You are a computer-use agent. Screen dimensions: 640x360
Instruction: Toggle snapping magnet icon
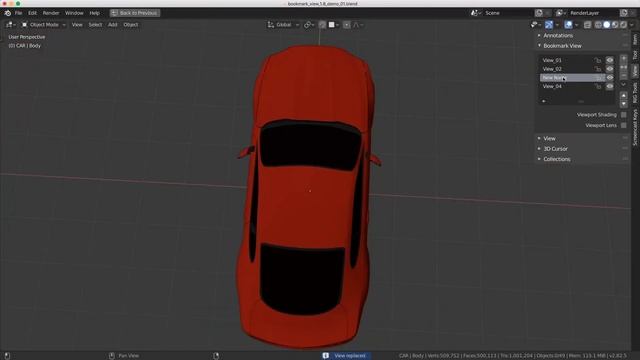(x=322, y=25)
